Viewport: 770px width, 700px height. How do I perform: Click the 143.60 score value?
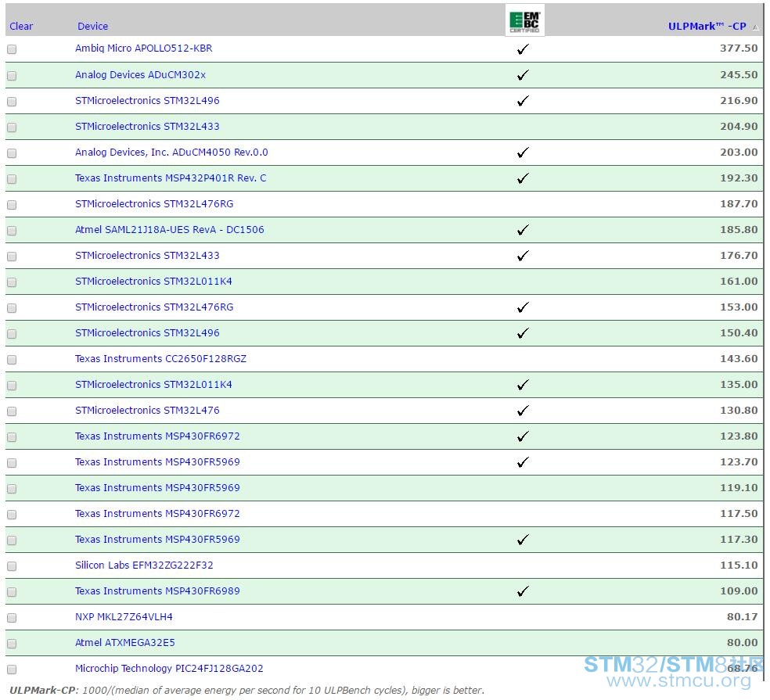coord(739,358)
